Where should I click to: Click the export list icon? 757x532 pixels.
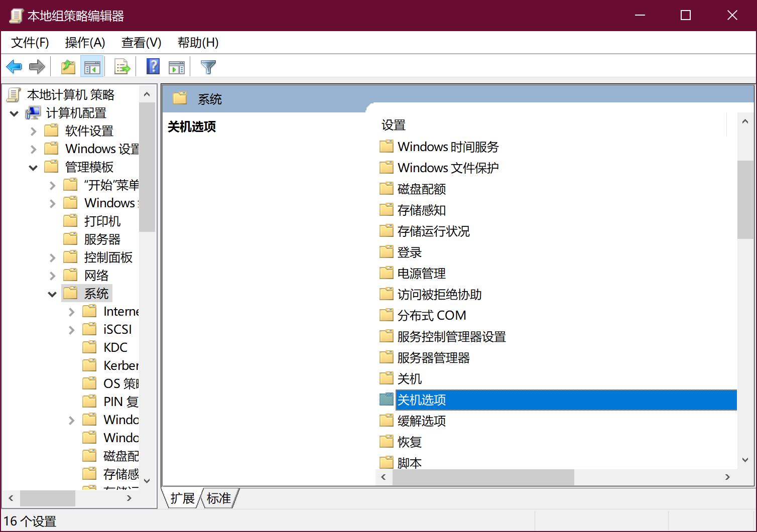pyautogui.click(x=121, y=66)
